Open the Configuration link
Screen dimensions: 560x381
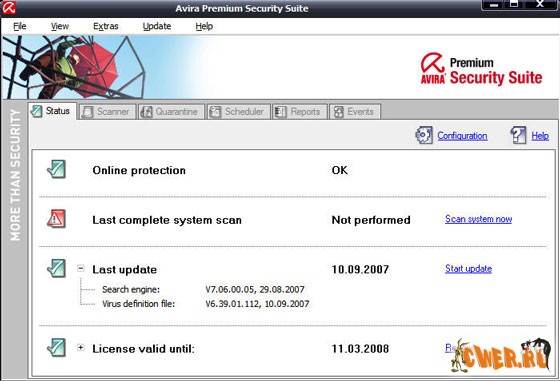[x=462, y=136]
